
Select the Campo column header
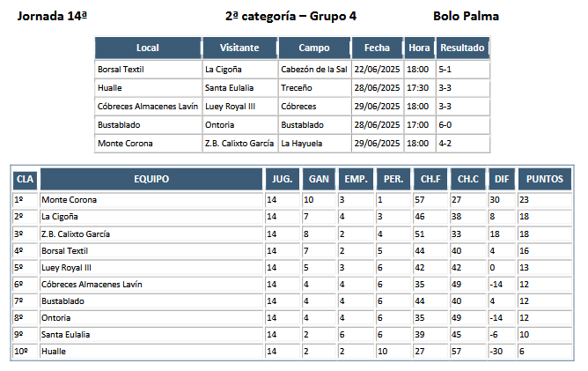(314, 48)
